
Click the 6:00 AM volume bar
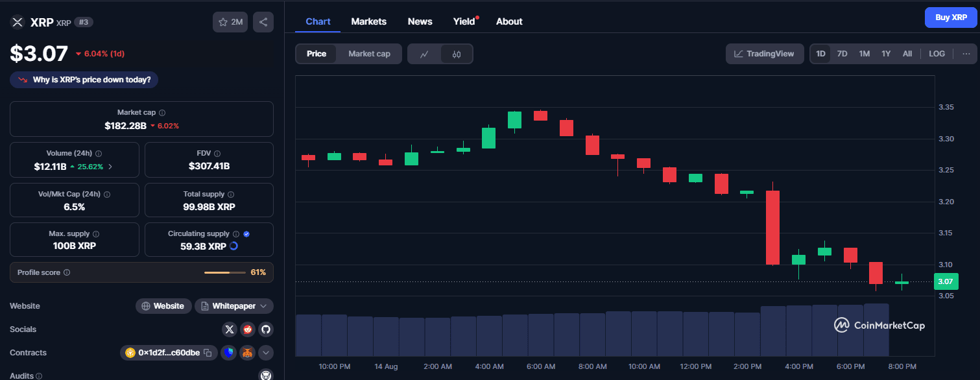540,335
